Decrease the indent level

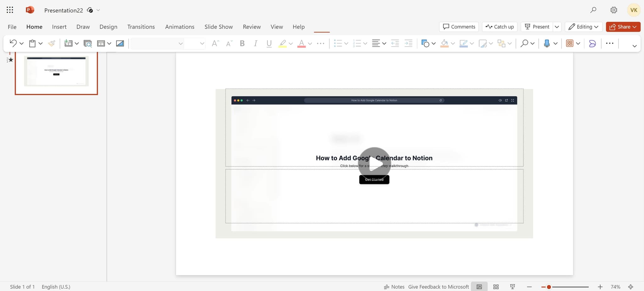coord(395,43)
